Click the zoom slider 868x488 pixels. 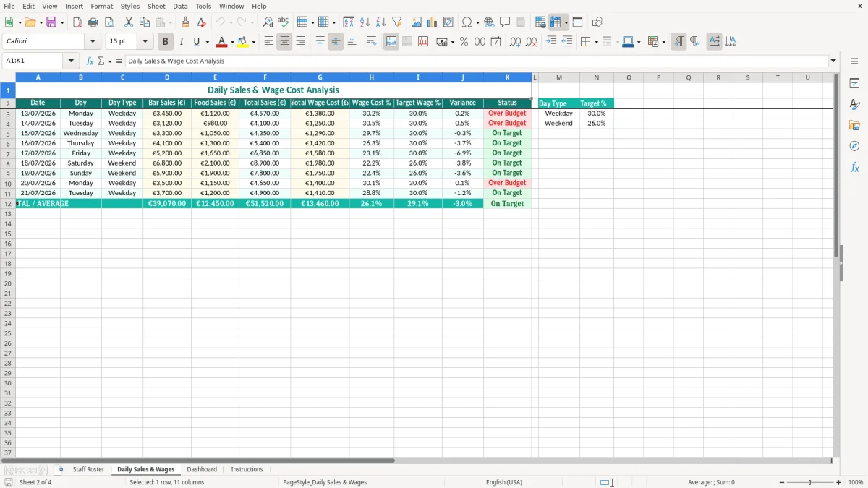click(x=810, y=482)
